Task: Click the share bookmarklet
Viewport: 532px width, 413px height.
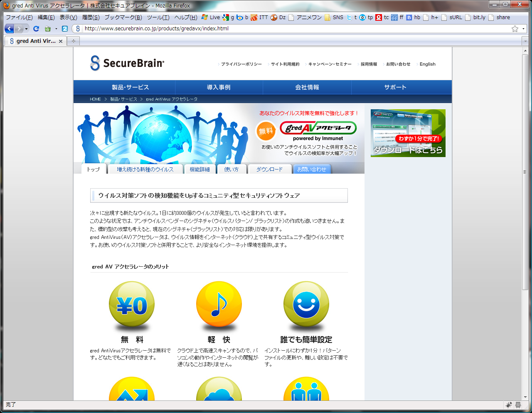Action: [499, 17]
